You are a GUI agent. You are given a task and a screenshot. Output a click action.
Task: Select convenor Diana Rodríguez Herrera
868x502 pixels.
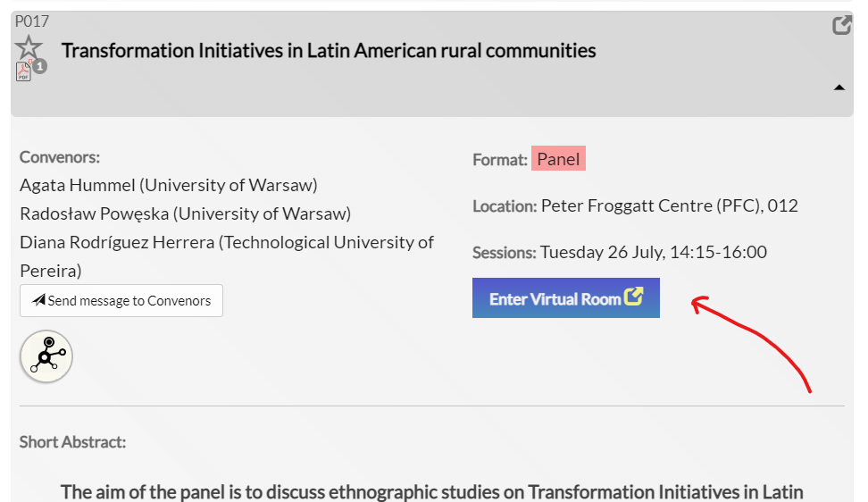pos(226,242)
